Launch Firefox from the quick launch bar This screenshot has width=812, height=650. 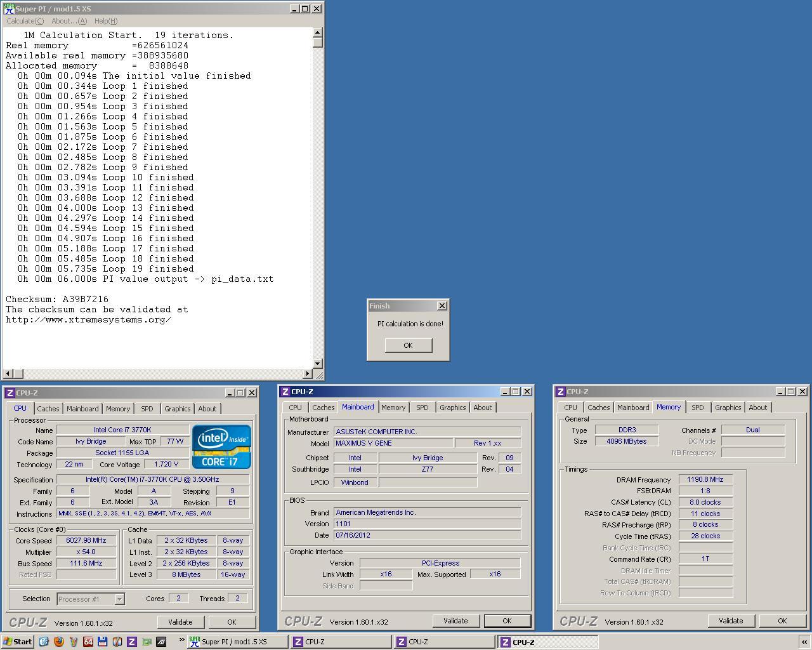[x=58, y=642]
